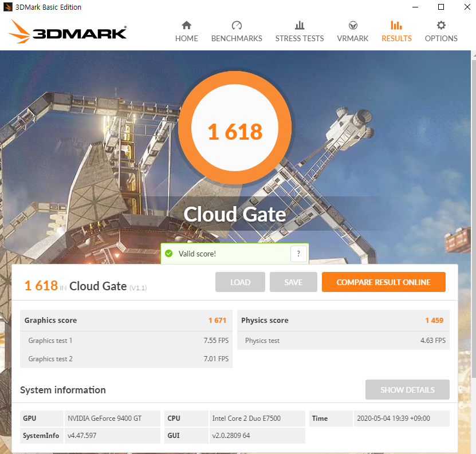Image resolution: width=476 pixels, height=454 pixels.
Task: Click GUI version v2.0.2809 64
Action: click(231, 436)
